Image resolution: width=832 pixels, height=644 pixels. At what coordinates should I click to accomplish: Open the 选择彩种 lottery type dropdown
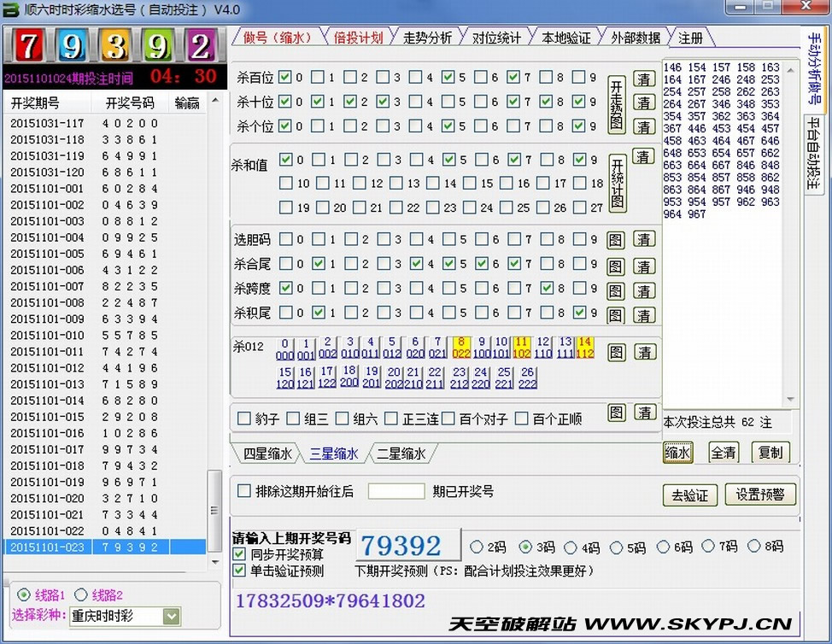171,616
